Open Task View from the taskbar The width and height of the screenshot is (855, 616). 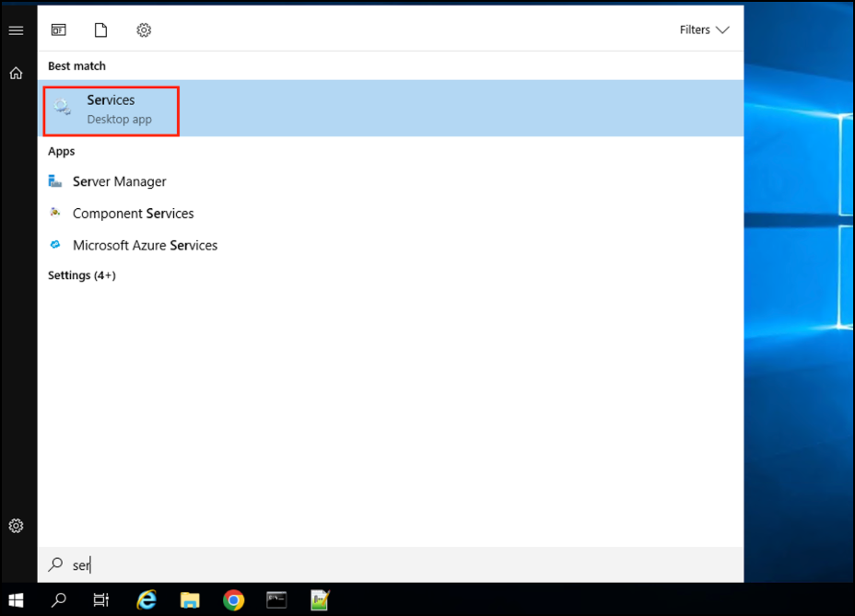click(x=100, y=600)
